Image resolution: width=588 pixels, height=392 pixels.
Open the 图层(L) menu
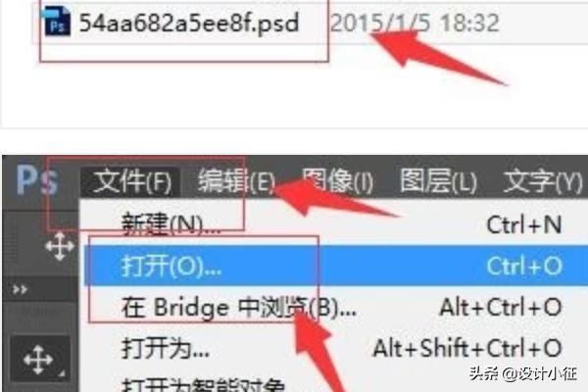pyautogui.click(x=438, y=180)
